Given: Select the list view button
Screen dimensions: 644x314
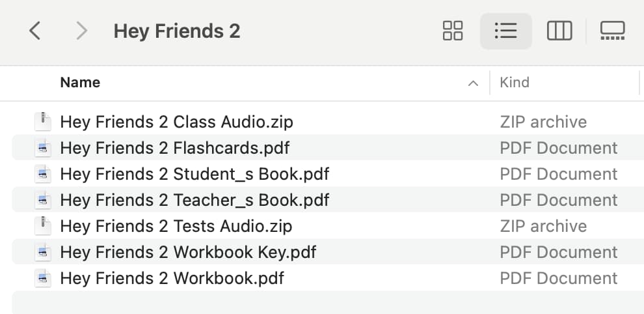Looking at the screenshot, I should (506, 31).
